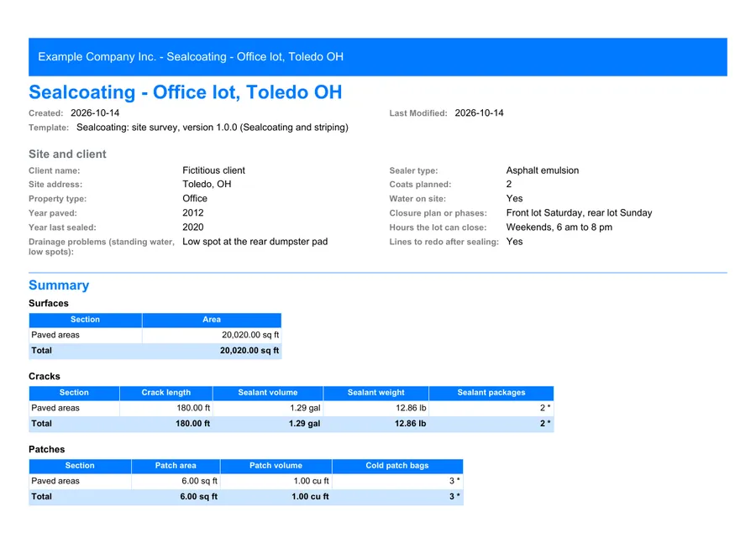This screenshot has width=756, height=543.
Task: Click the Created date 2026-10-14
Action: pyautogui.click(x=95, y=112)
